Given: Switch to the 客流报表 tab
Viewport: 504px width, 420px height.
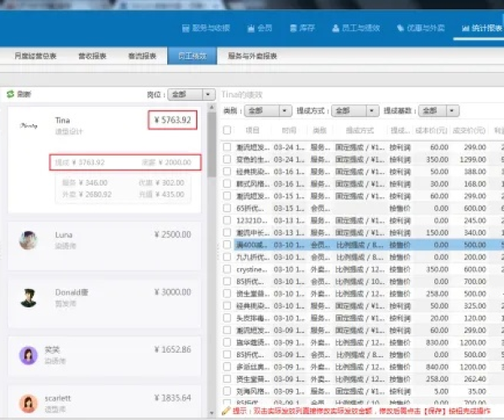Looking at the screenshot, I should [142, 56].
